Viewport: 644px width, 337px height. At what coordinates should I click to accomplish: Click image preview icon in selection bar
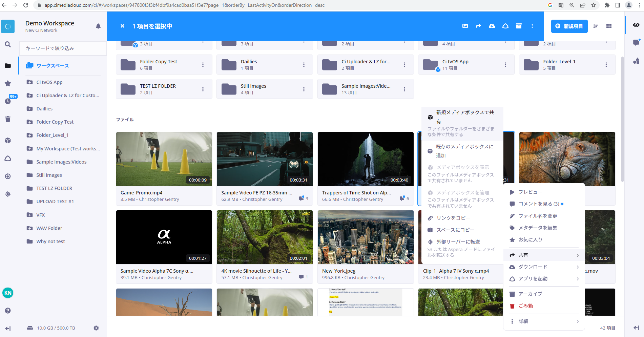click(465, 26)
